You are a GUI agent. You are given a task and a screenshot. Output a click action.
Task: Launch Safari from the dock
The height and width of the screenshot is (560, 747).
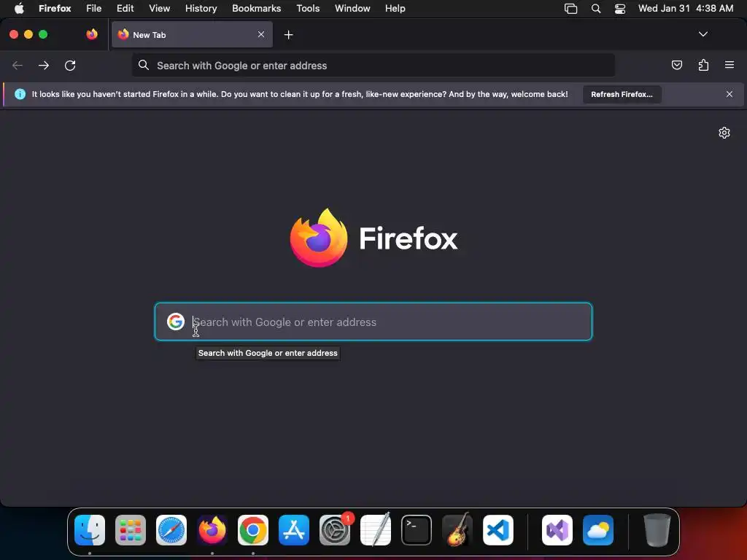(x=171, y=530)
